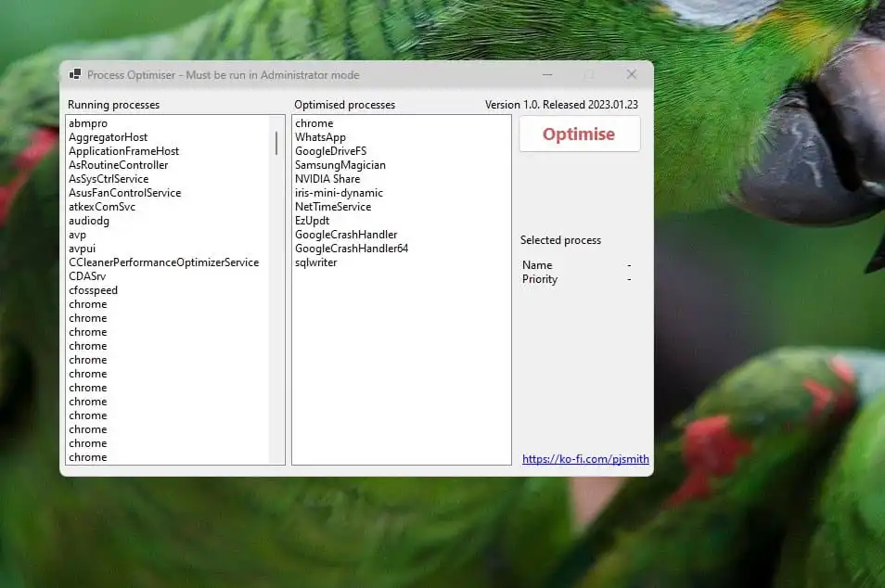Close the Process Optimiser window

632,74
